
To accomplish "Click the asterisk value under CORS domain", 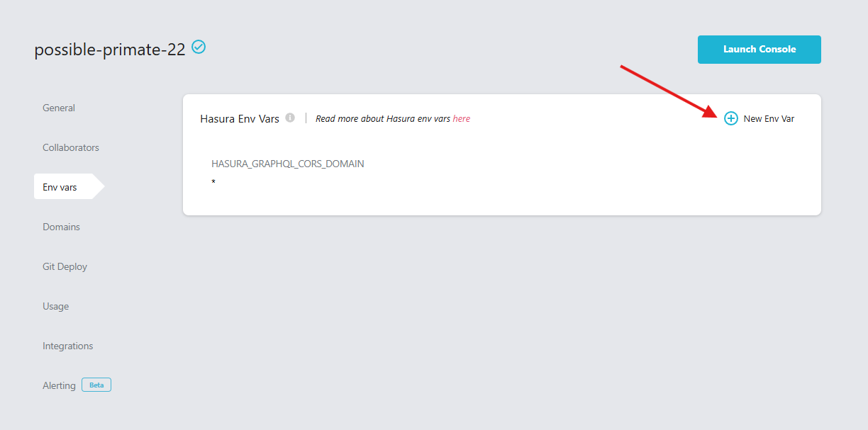I will point(213,182).
